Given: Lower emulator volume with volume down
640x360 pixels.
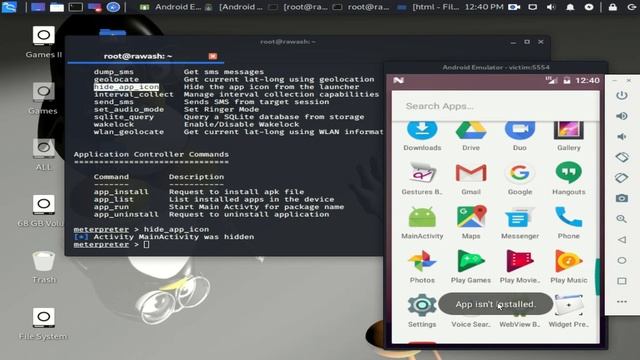Looking at the screenshot, I should [622, 136].
